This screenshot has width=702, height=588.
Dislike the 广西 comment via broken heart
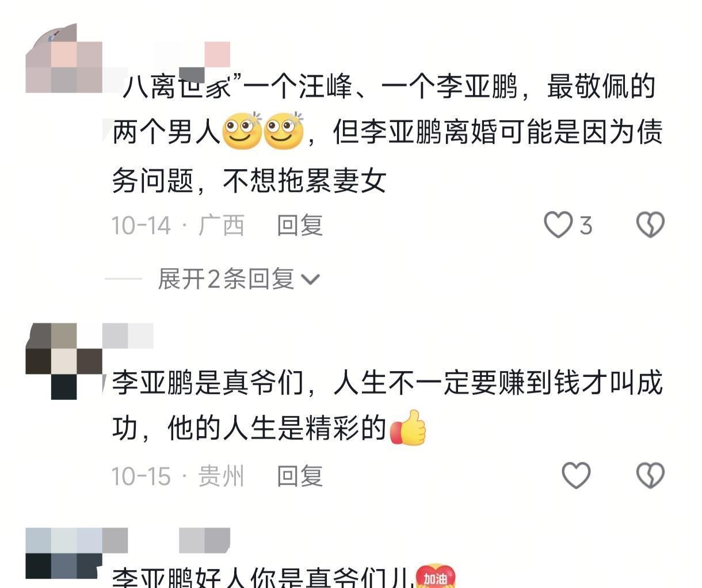[650, 224]
